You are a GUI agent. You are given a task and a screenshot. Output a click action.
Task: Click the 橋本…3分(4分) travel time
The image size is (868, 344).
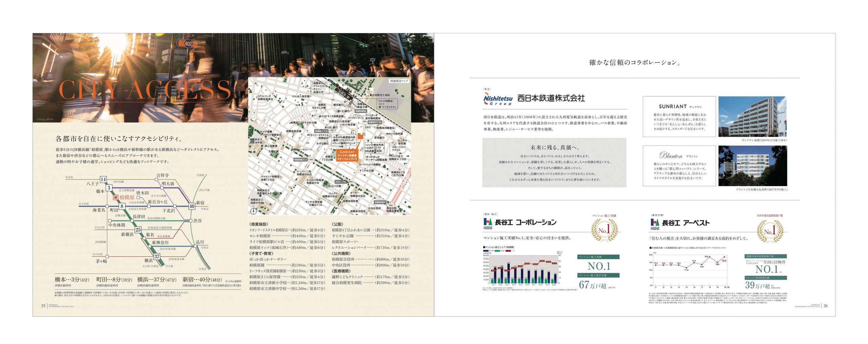(x=72, y=280)
